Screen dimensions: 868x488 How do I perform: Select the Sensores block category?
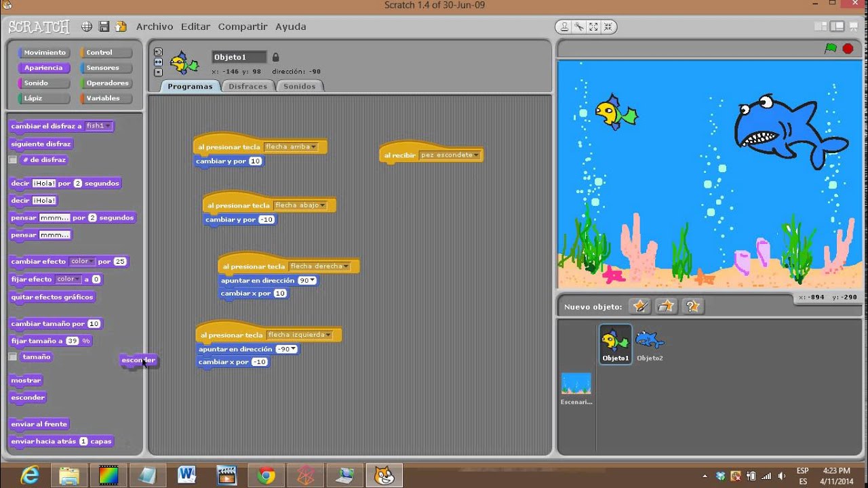[105, 68]
